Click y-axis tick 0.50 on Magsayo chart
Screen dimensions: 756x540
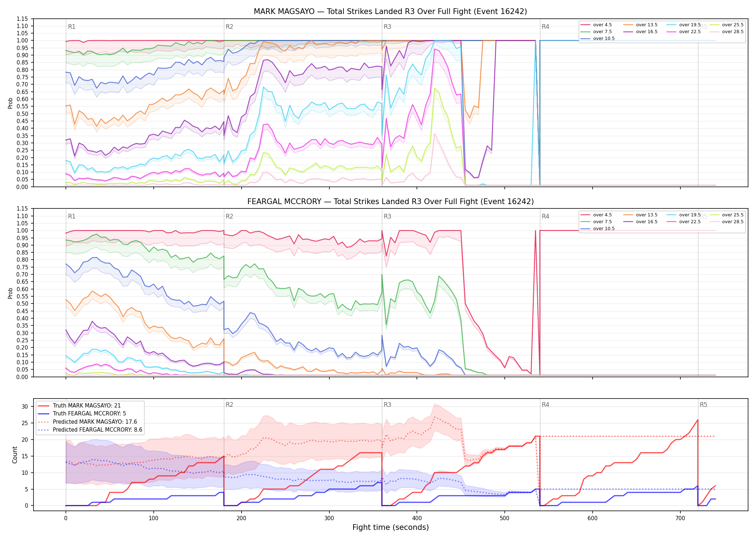click(x=22, y=114)
